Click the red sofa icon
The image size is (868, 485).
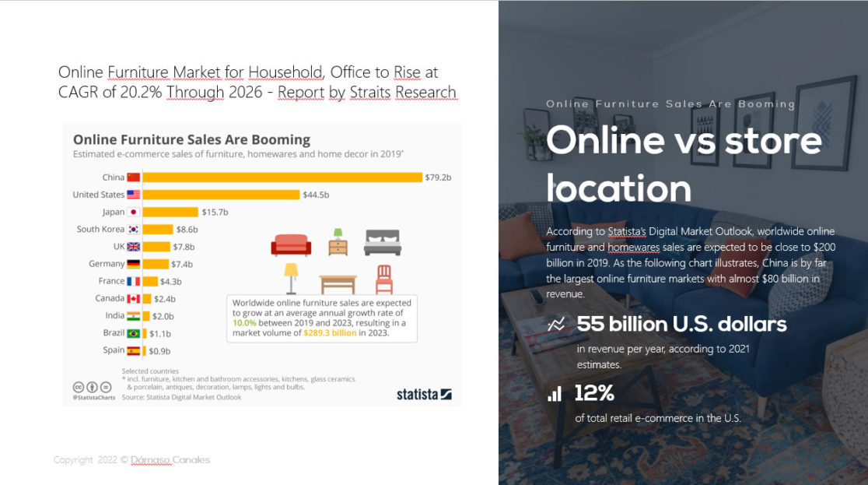point(291,244)
